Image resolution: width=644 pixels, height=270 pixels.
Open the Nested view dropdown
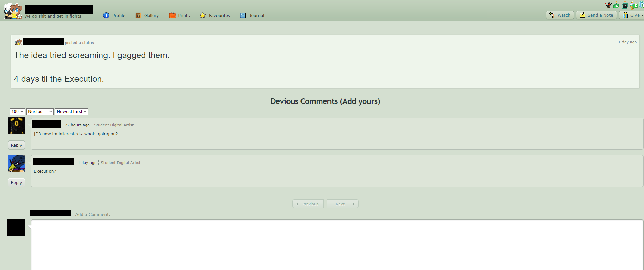tap(40, 111)
